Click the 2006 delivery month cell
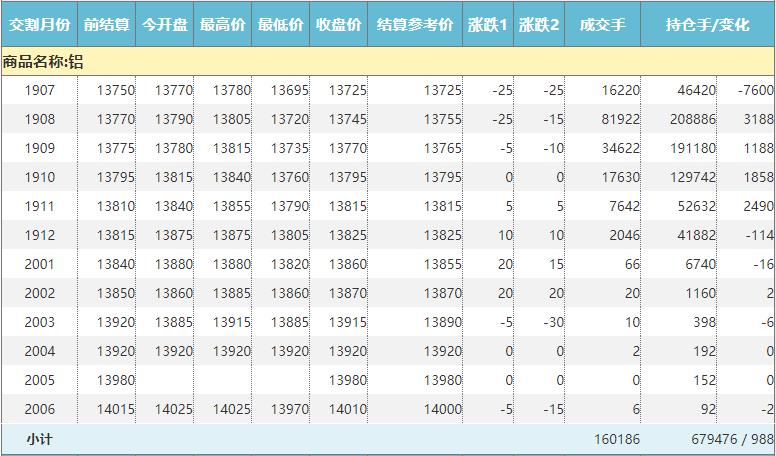The height and width of the screenshot is (456, 776). [40, 409]
